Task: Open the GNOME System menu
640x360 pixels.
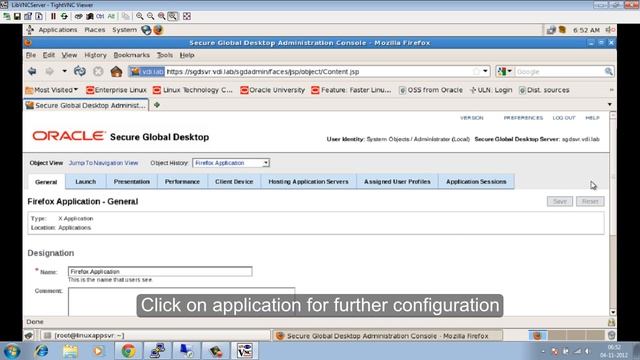Action: pyautogui.click(x=124, y=30)
